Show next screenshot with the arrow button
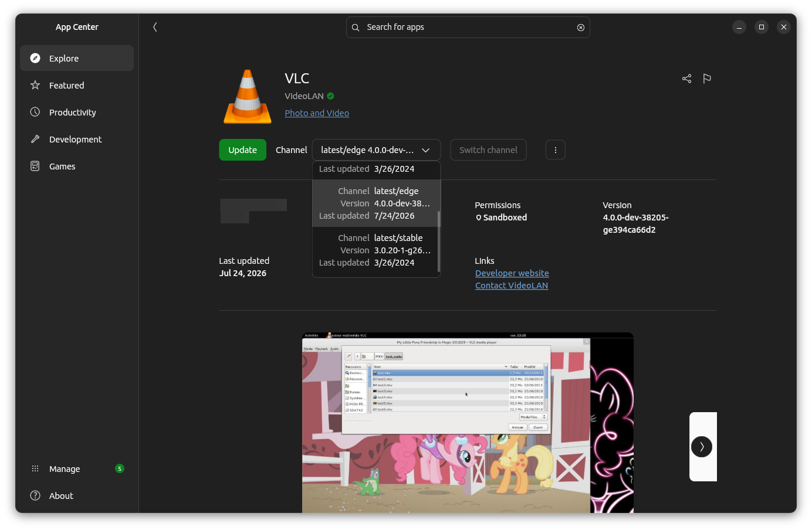Viewport: 812px width, 530px height. 702,447
